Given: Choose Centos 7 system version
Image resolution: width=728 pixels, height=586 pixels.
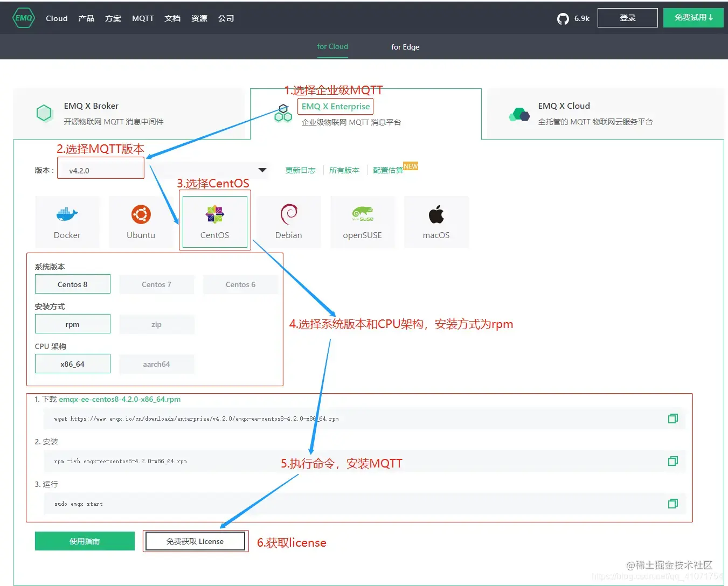Looking at the screenshot, I should click(x=157, y=284).
